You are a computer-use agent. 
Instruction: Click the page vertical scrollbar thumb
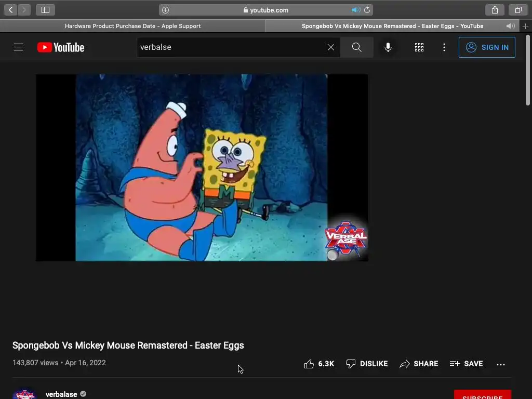(x=528, y=70)
